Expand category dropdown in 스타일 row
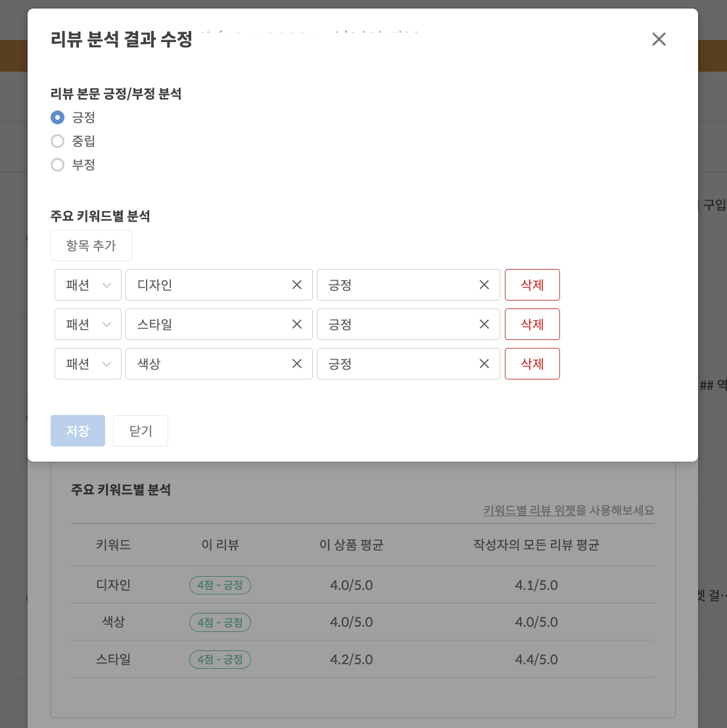Image resolution: width=727 pixels, height=728 pixels. 88,324
